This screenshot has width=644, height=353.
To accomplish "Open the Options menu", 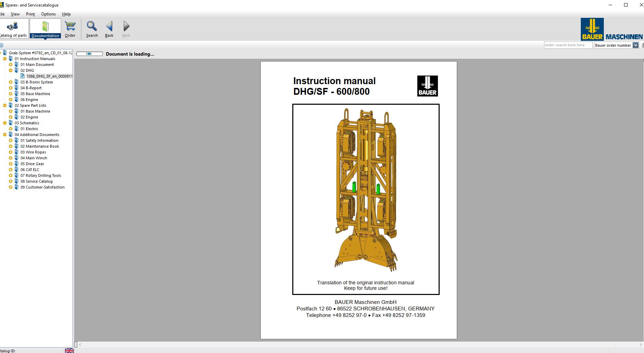I will [x=48, y=14].
